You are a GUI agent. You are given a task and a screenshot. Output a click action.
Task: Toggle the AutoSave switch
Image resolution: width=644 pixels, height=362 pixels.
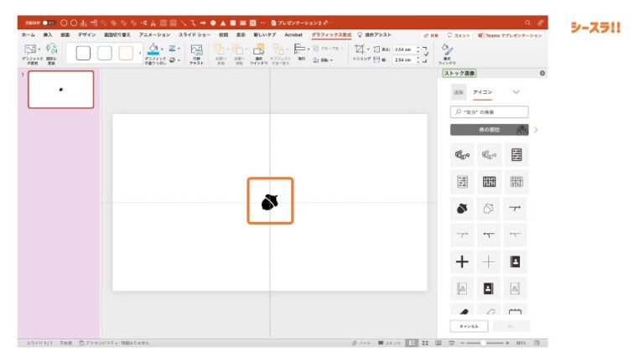coord(48,23)
